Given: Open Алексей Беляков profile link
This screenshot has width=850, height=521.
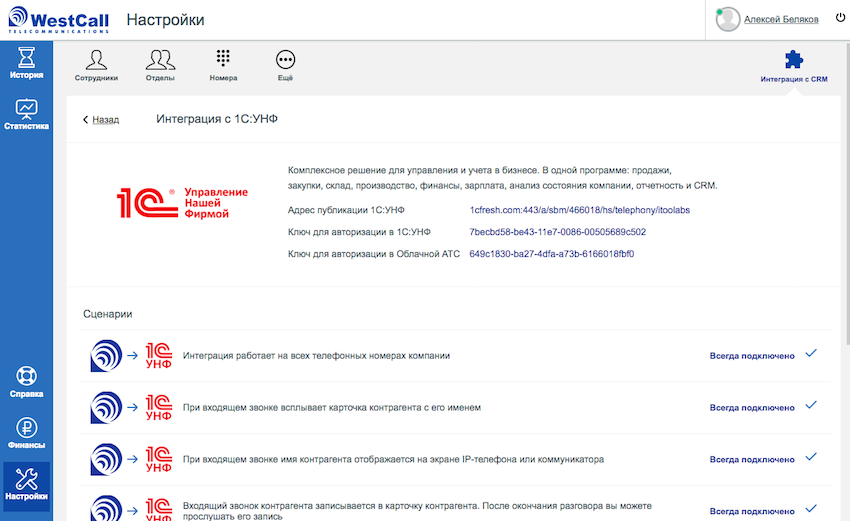Looking at the screenshot, I should click(781, 20).
